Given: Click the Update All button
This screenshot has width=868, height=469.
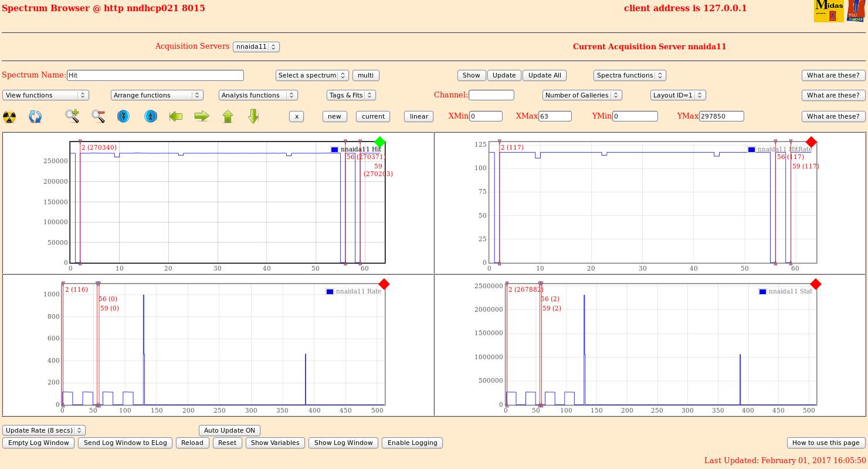Looking at the screenshot, I should coord(544,75).
